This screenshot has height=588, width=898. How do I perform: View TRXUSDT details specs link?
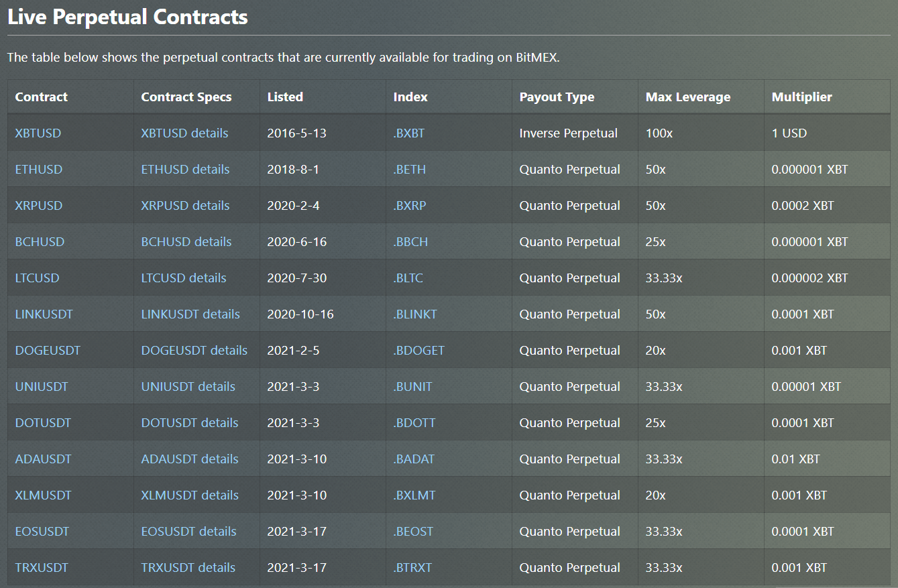click(188, 567)
